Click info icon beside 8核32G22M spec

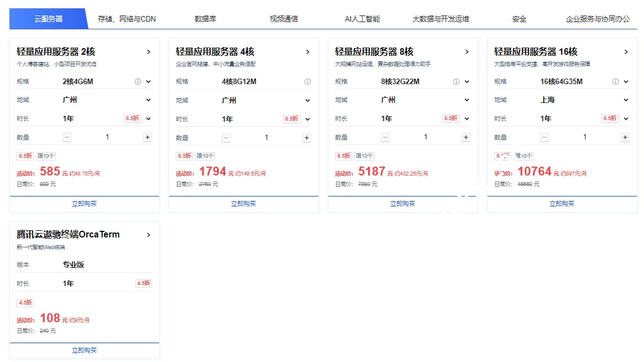(456, 82)
